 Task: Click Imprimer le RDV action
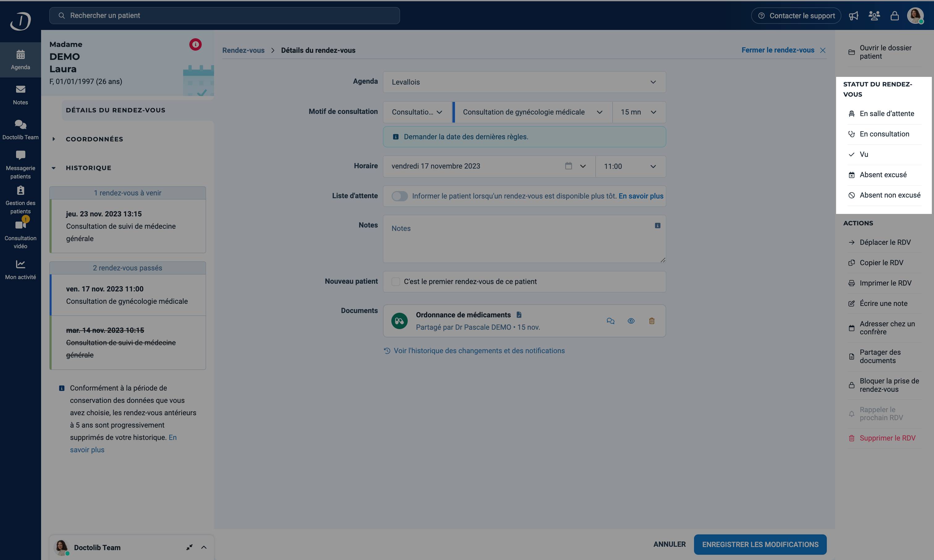[885, 283]
